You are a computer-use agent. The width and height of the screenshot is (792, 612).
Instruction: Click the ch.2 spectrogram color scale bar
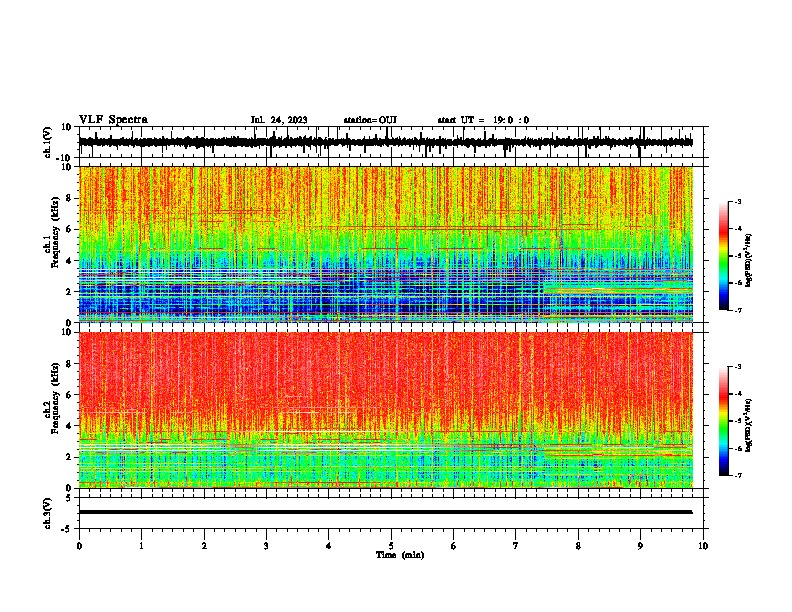coord(724,421)
